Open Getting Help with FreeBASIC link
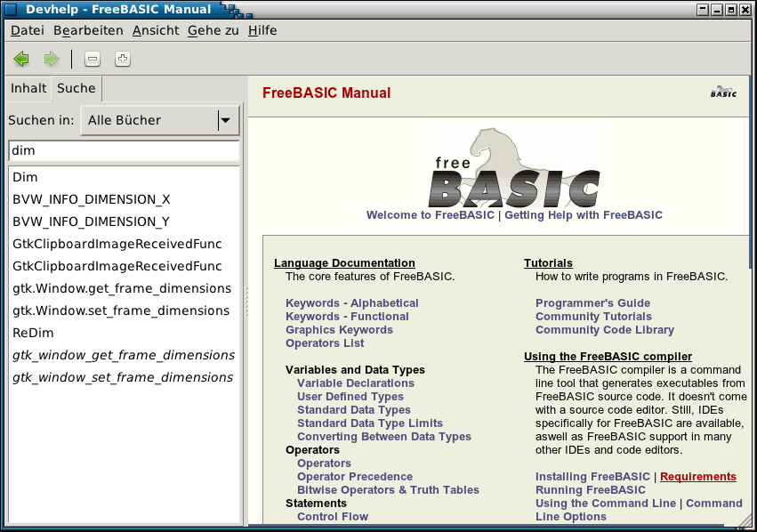This screenshot has height=532, width=757. (x=584, y=214)
